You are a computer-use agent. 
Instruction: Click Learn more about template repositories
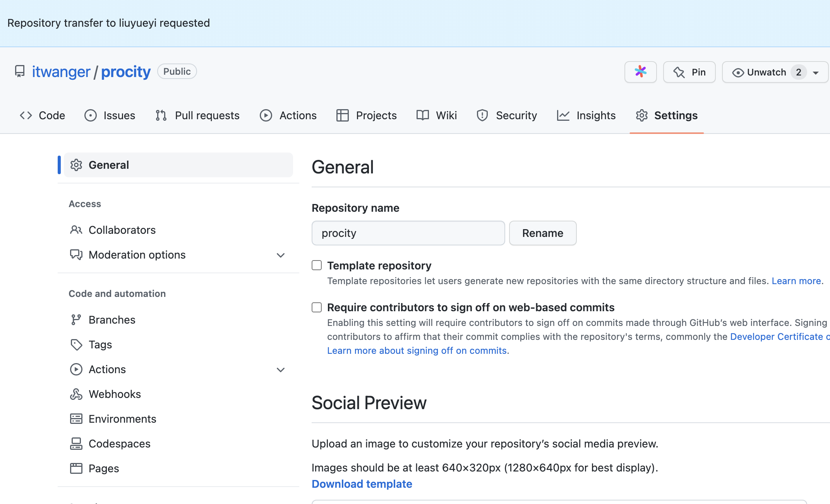point(796,281)
